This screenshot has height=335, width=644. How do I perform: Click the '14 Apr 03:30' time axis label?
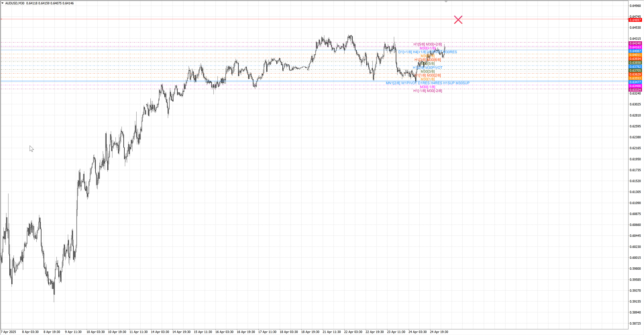160,332
